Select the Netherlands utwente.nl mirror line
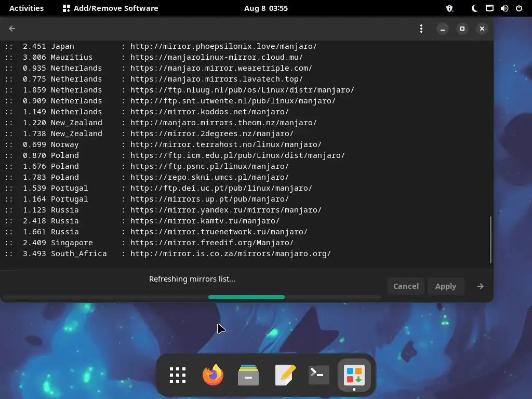Image resolution: width=532 pixels, height=399 pixels. pos(170,101)
